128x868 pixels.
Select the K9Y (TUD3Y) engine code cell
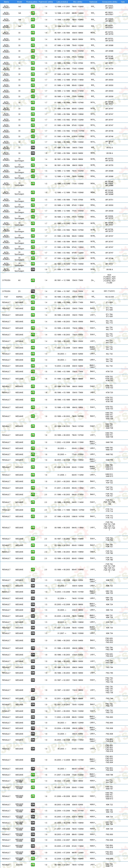tap(109, 291)
